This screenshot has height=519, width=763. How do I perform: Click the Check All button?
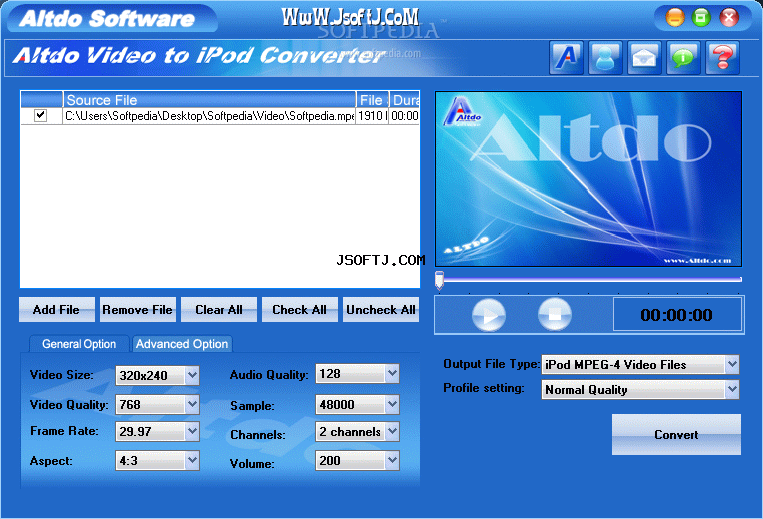pyautogui.click(x=299, y=310)
